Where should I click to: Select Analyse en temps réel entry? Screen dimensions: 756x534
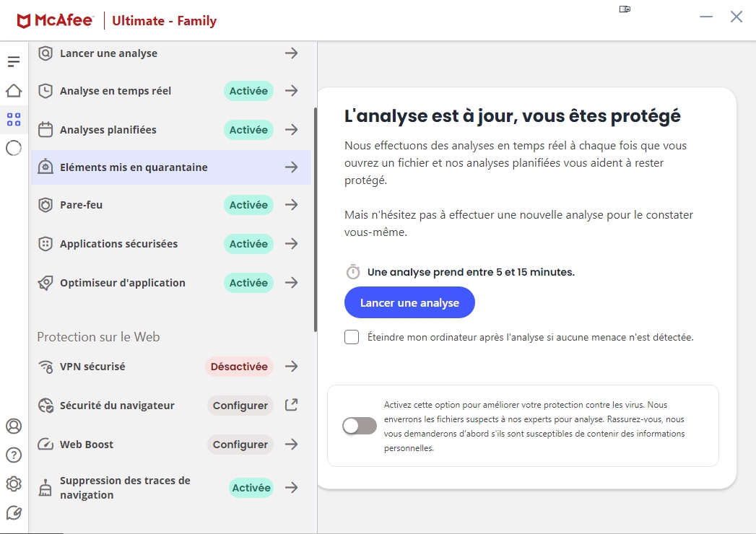point(171,91)
